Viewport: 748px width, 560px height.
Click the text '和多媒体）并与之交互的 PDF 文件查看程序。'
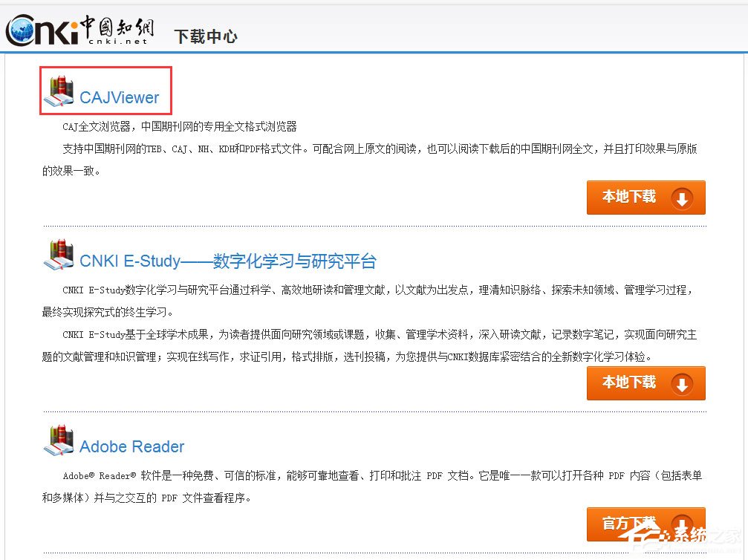click(146, 498)
